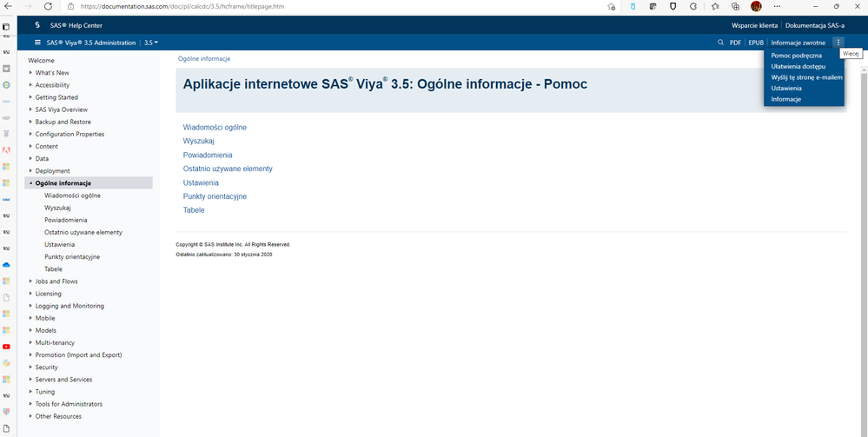
Task: Open the browser Favorites list icon
Action: (x=715, y=6)
